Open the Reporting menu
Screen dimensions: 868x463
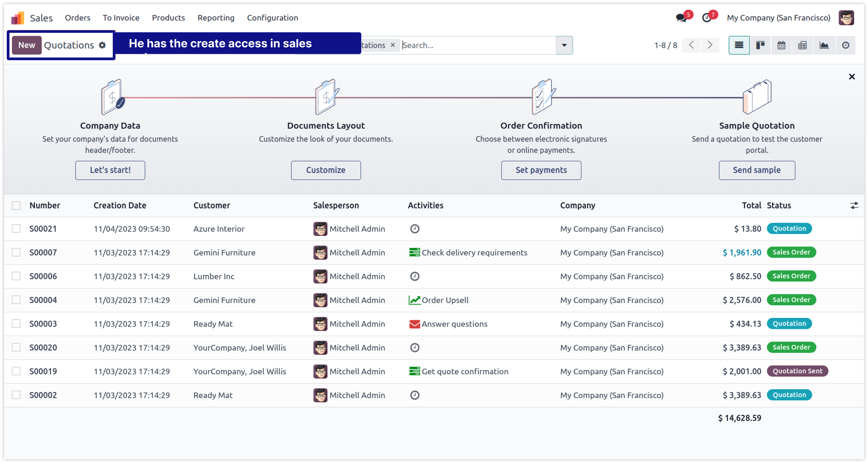(216, 18)
